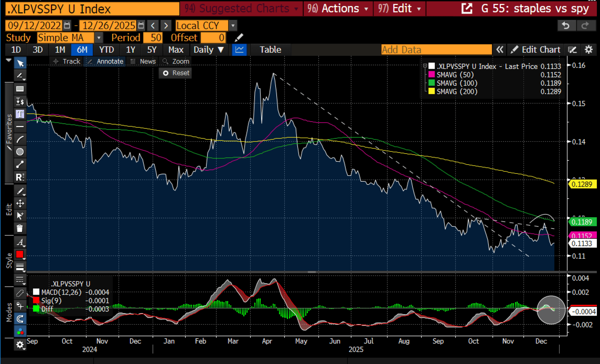
Task: Select the Text annotation tool
Action: point(20,114)
